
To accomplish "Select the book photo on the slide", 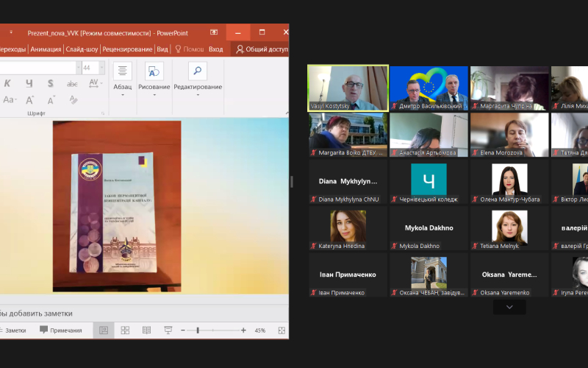I will pyautogui.click(x=117, y=206).
